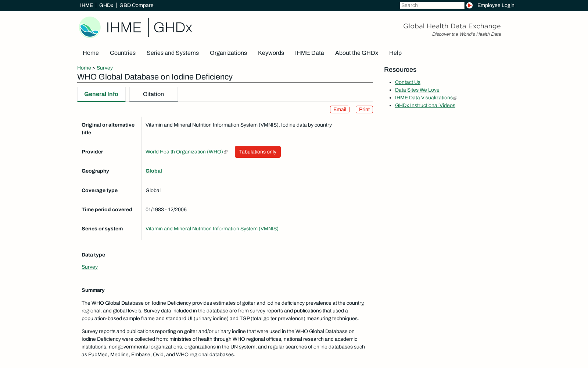Open Keywords menu item
Screen dimensions: 588x368
tap(271, 53)
